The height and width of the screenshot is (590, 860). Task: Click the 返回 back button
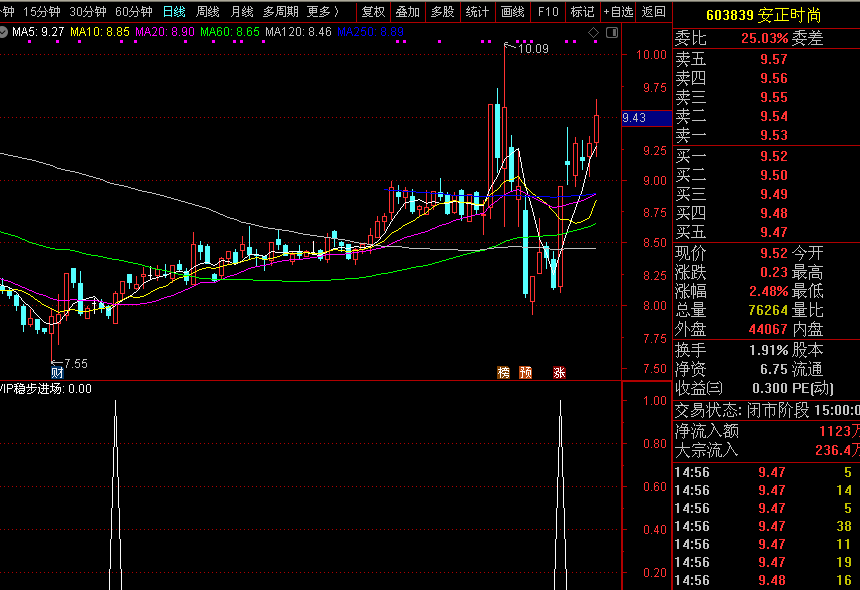[654, 12]
